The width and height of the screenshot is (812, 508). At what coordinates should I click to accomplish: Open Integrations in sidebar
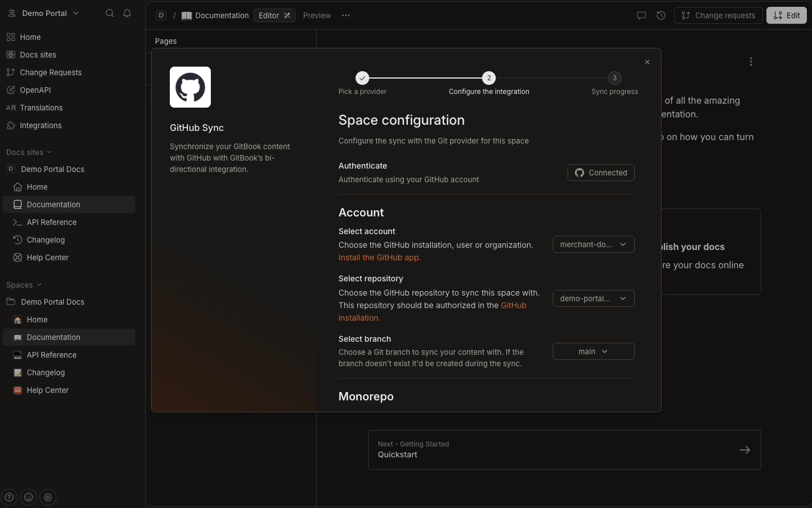(x=68, y=125)
